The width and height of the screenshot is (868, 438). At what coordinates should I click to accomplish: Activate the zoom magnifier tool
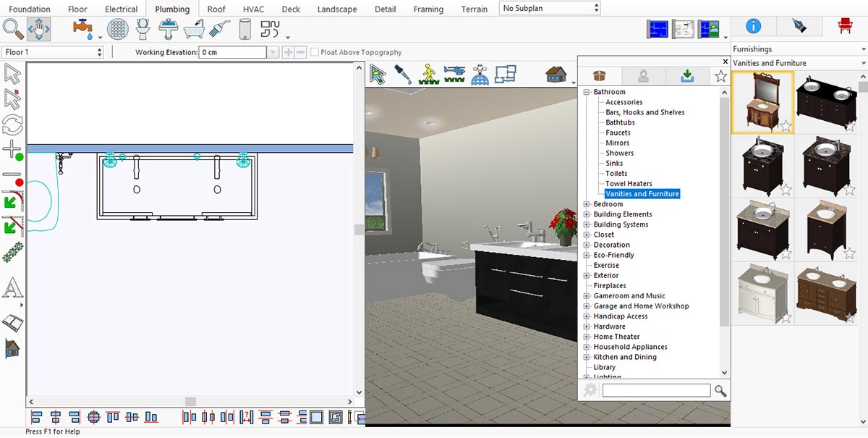pyautogui.click(x=13, y=29)
